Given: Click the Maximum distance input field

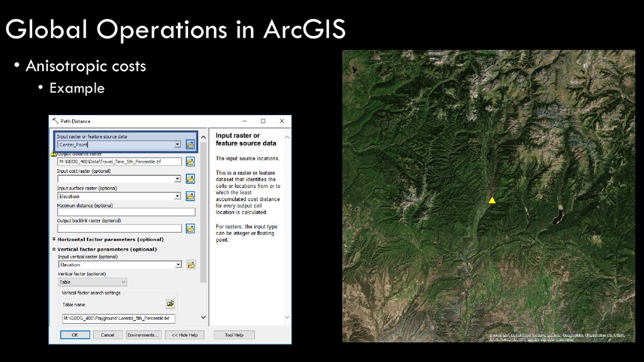Looking at the screenshot, I should pyautogui.click(x=126, y=212).
